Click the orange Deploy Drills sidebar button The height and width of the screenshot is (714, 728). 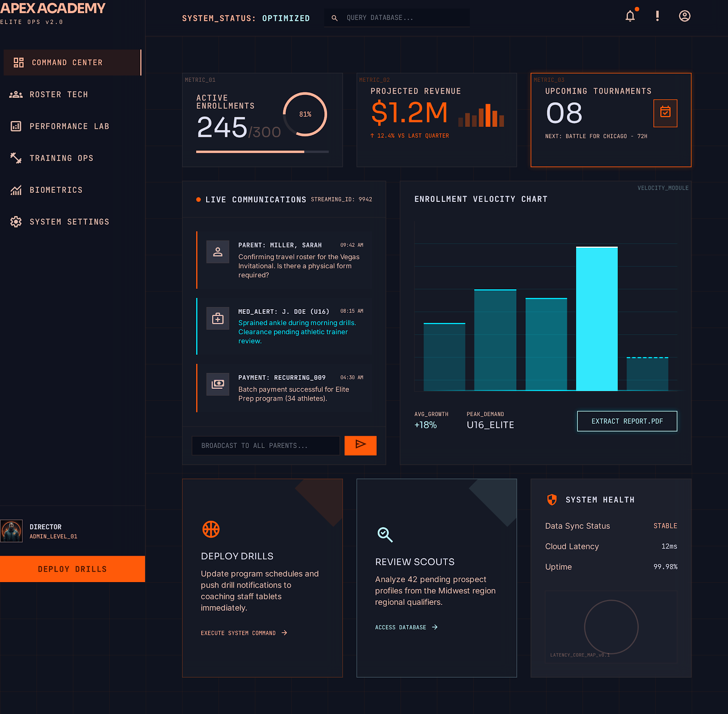point(72,569)
